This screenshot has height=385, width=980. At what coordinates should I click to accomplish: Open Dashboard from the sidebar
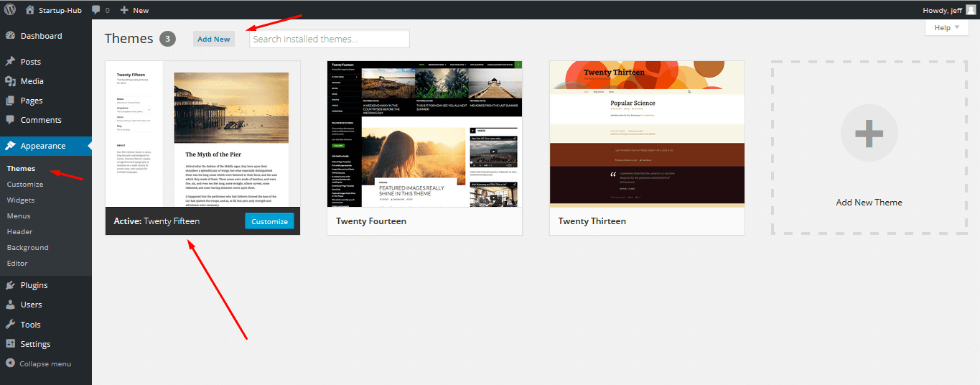pyautogui.click(x=41, y=36)
